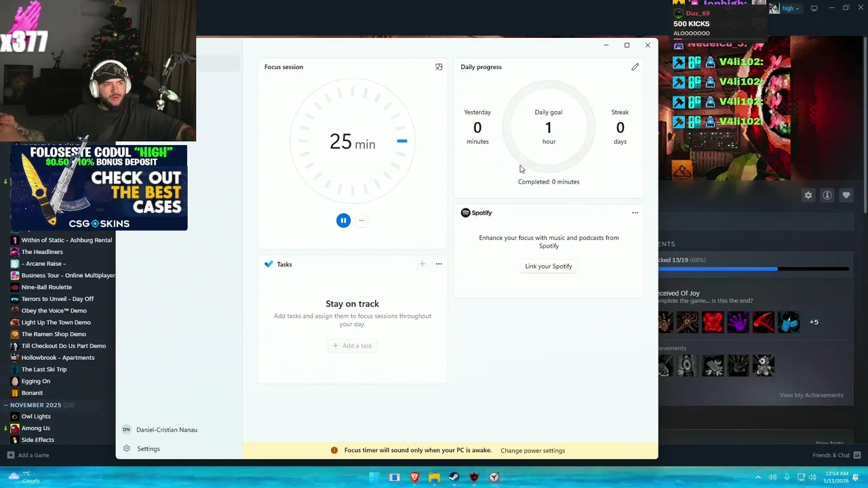Click the 25 min focus timer dial
Viewport: 868px width, 488px height.
pos(352,142)
